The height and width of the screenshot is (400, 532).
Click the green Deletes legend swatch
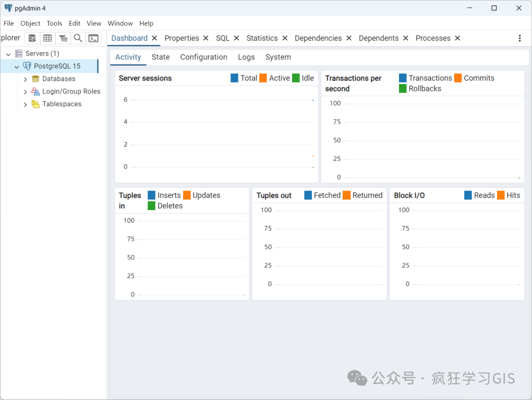pyautogui.click(x=152, y=206)
